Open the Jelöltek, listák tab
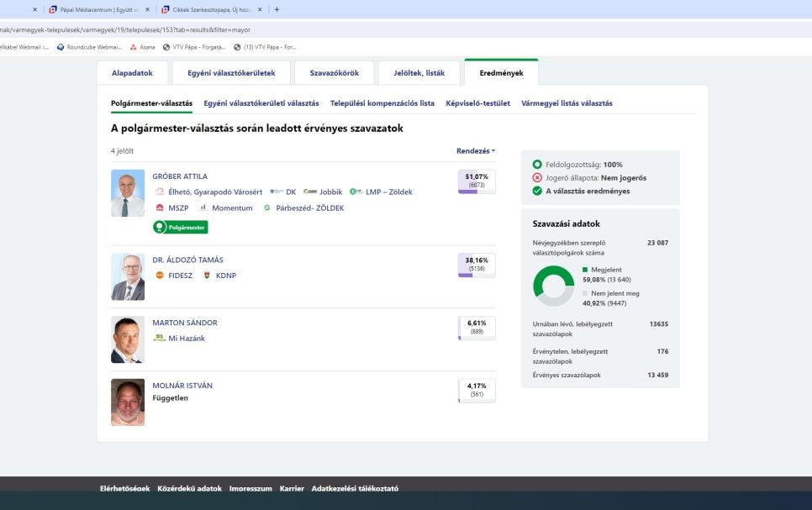 pyautogui.click(x=419, y=73)
